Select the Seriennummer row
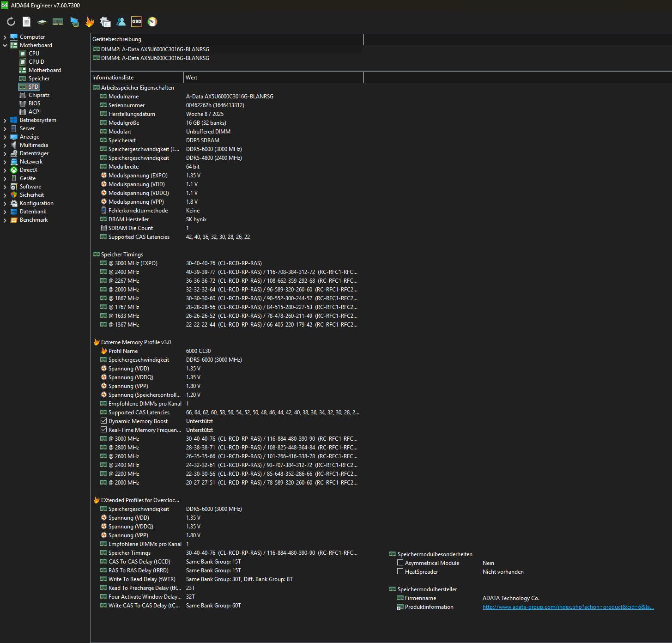Image resolution: width=672 pixels, height=643 pixels. 226,105
